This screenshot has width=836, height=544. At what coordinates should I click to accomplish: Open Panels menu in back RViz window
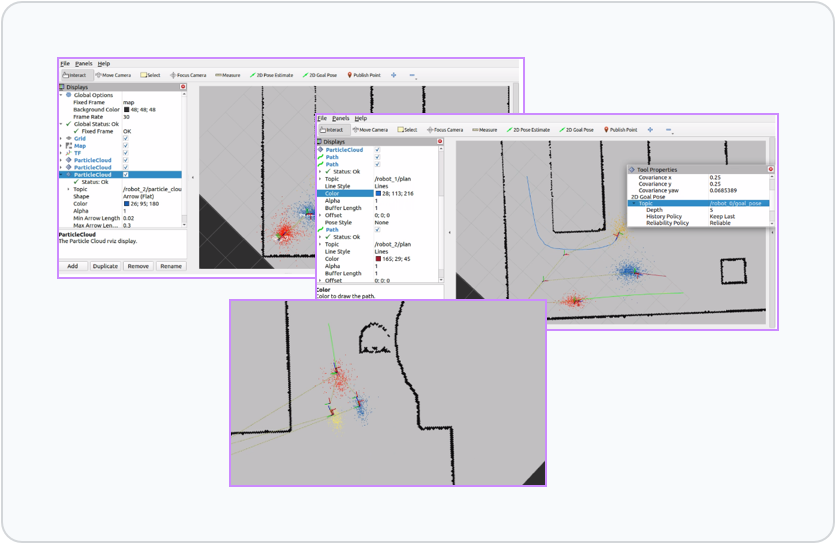pos(83,63)
